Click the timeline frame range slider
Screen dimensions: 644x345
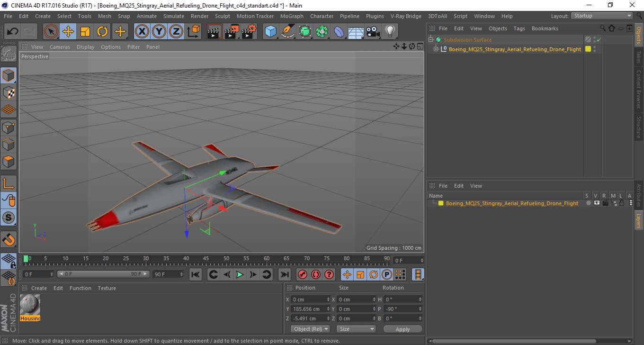[104, 274]
